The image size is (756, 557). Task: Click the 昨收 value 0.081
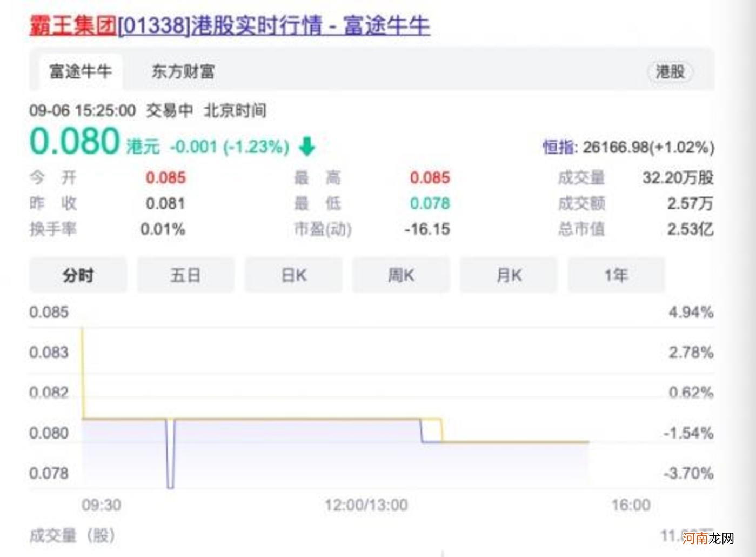pos(166,203)
